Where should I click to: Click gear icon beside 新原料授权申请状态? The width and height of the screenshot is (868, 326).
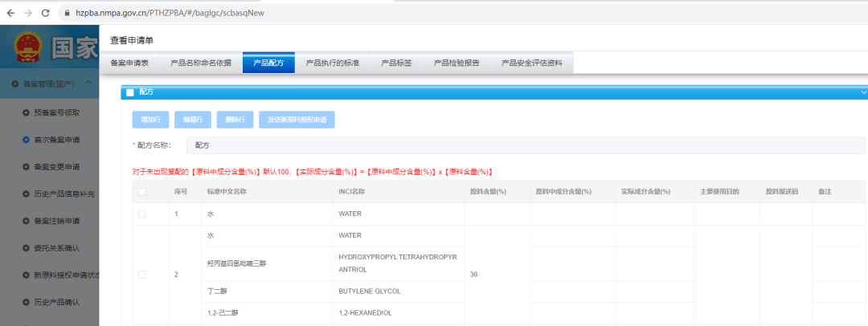pos(26,275)
